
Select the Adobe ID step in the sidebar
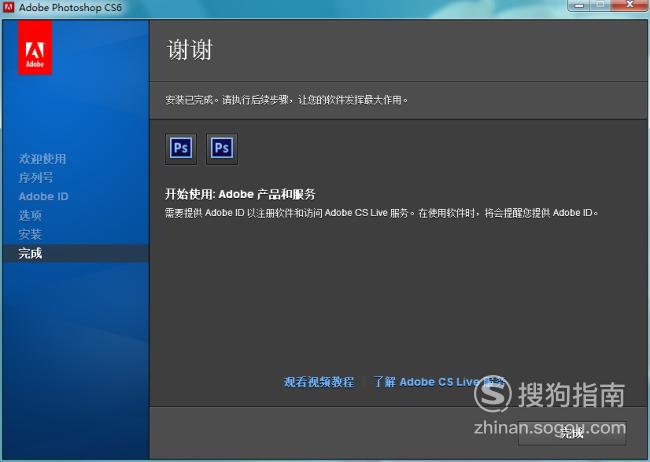(x=44, y=196)
